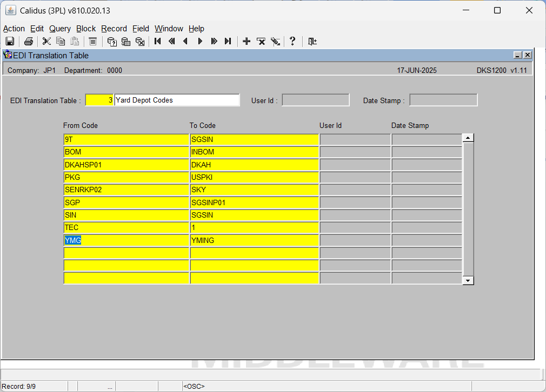Image resolution: width=546 pixels, height=392 pixels.
Task: Open Help question mark icon
Action: [x=292, y=42]
